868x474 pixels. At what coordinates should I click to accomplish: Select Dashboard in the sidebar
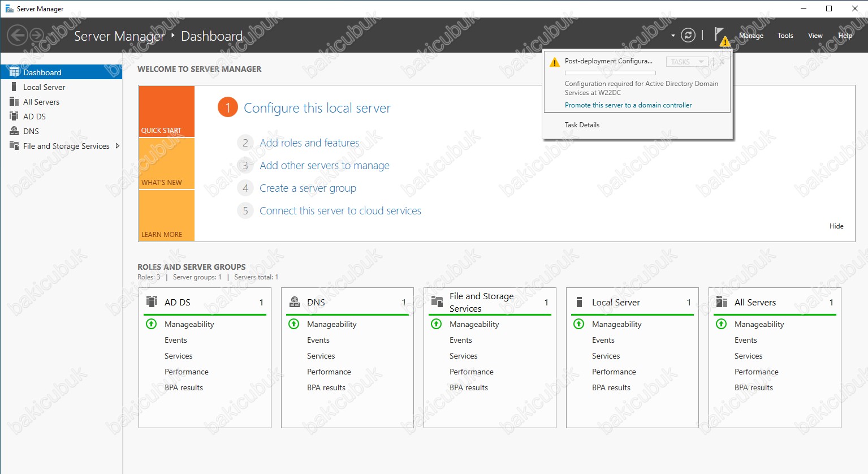pos(61,72)
